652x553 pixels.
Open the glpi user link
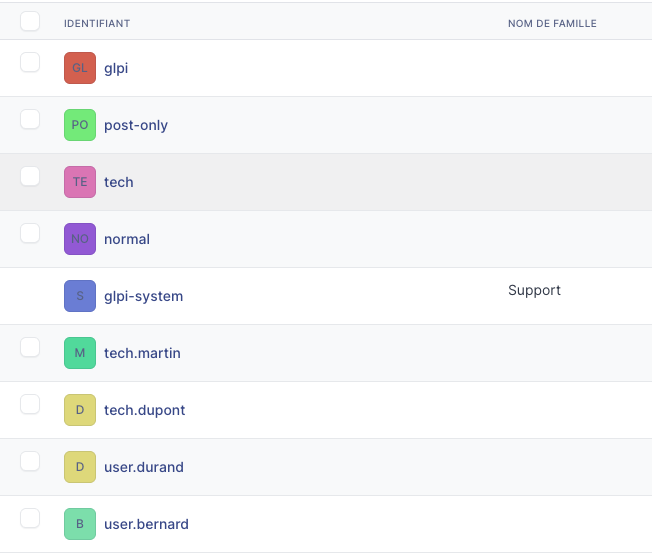[x=116, y=68]
